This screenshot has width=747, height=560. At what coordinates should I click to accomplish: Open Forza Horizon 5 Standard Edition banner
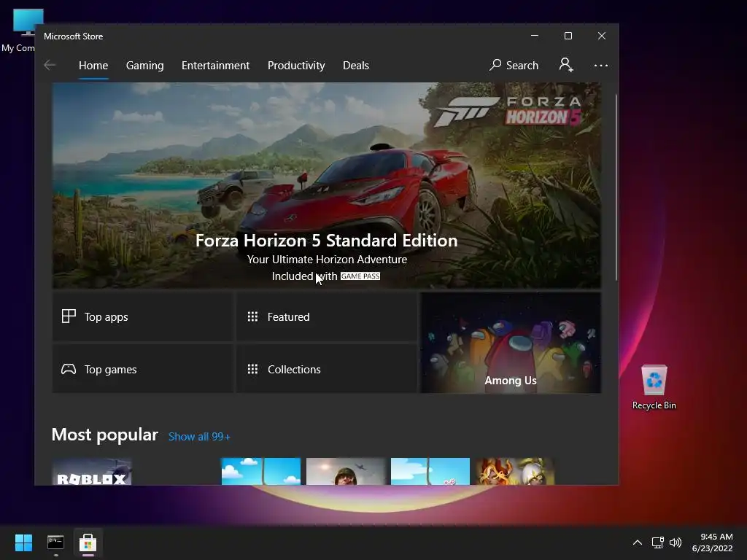coord(326,185)
